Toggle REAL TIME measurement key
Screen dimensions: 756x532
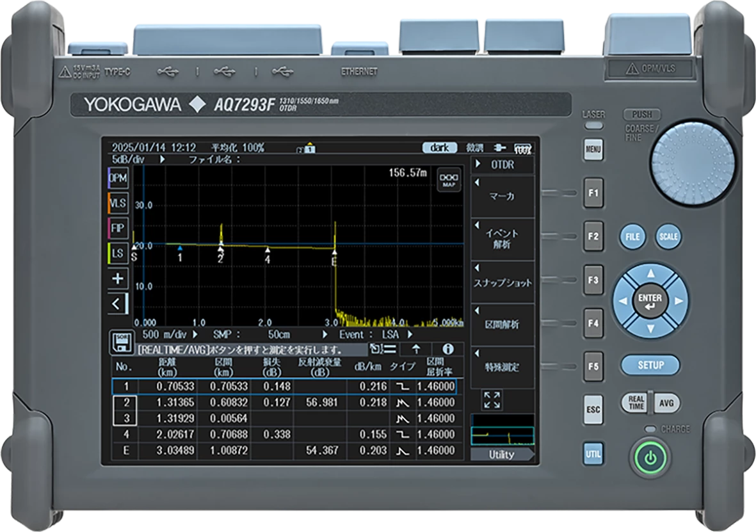click(x=636, y=403)
